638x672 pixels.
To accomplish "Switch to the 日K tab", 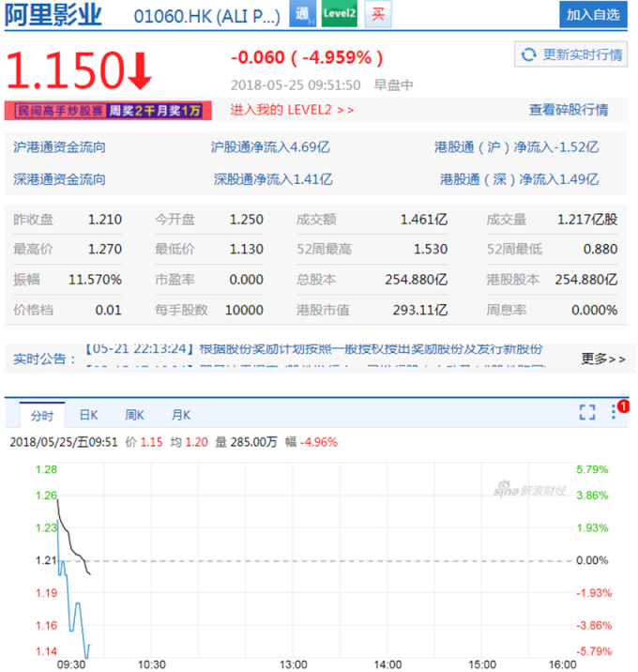I will (x=89, y=415).
